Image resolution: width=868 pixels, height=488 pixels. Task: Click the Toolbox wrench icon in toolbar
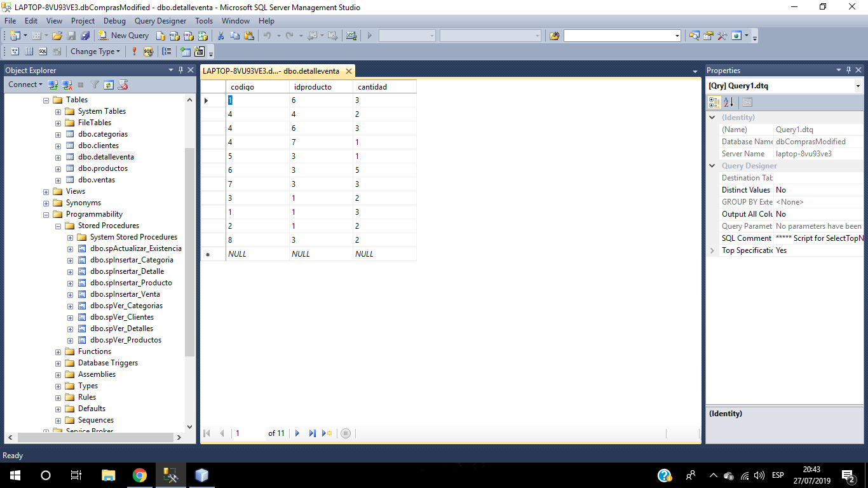click(722, 36)
